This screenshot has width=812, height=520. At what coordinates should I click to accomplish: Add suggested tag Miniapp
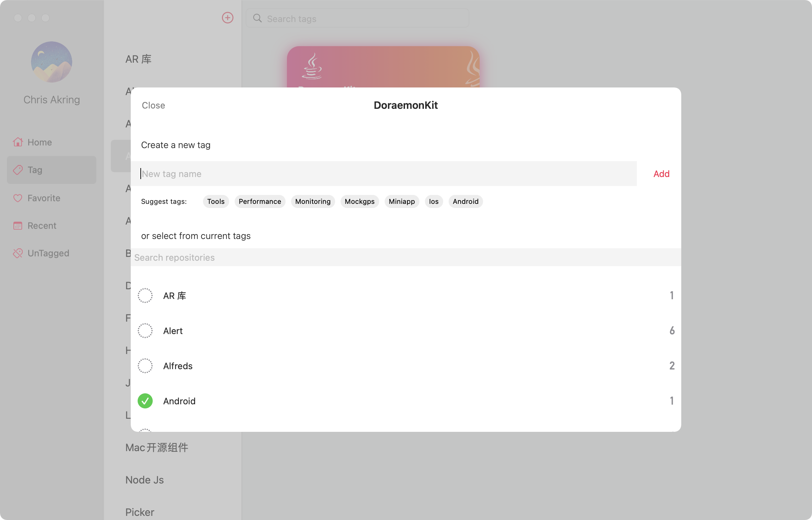coord(402,201)
